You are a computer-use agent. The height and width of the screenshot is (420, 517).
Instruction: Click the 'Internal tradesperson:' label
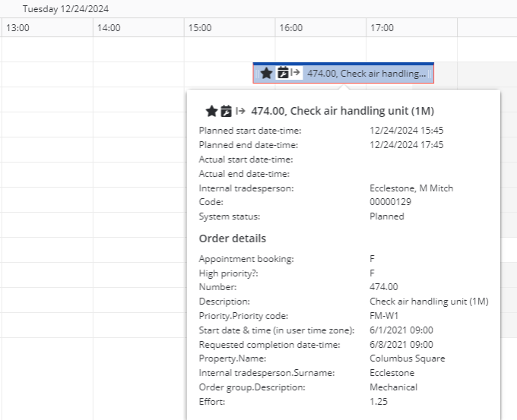click(246, 188)
